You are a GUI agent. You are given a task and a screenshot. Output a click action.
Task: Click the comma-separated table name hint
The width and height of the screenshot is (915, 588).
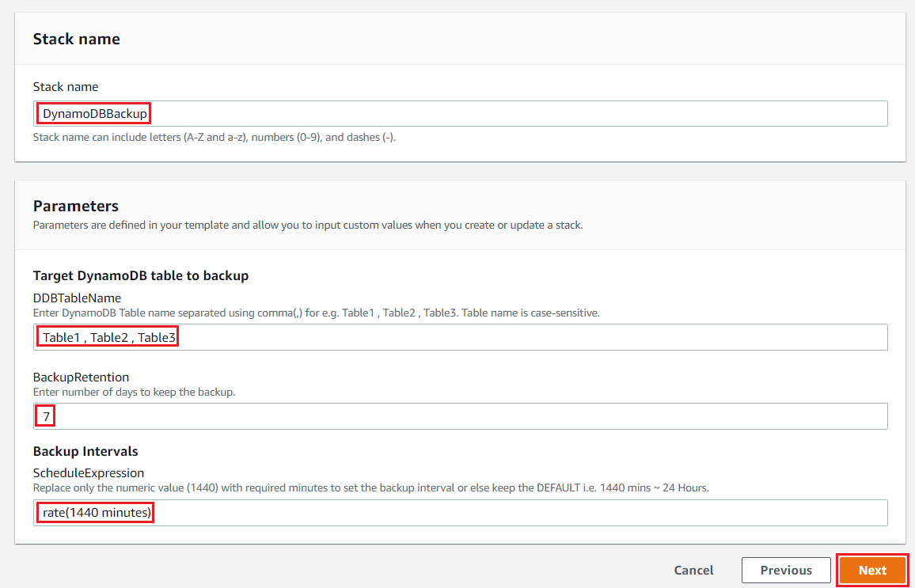pos(316,313)
